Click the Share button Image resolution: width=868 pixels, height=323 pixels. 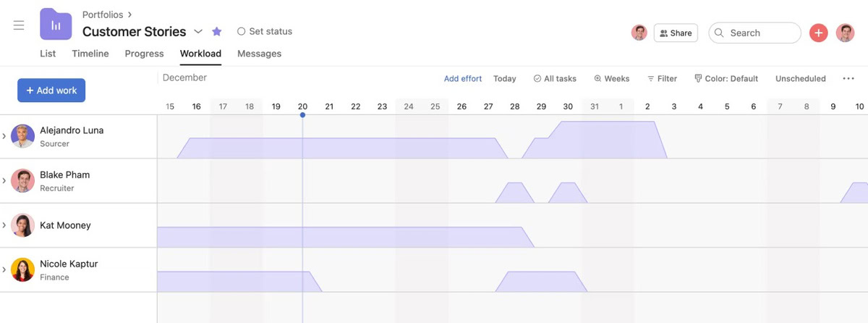[x=676, y=33]
